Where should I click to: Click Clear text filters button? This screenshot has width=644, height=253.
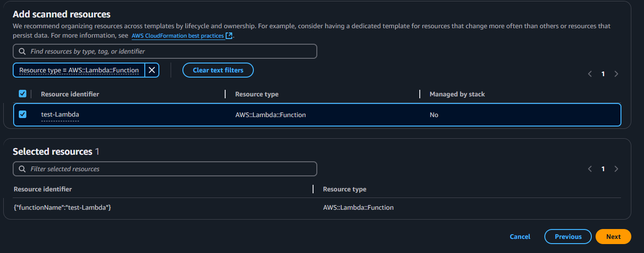pyautogui.click(x=218, y=70)
